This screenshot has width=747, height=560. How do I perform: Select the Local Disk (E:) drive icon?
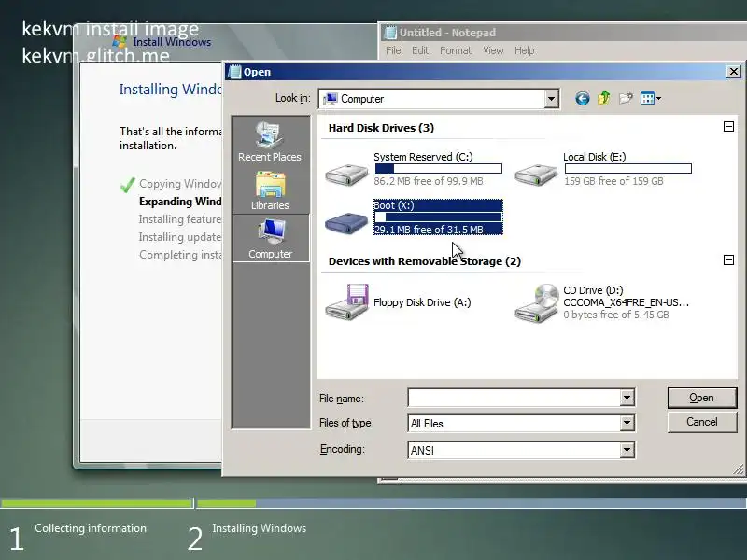coord(536,175)
